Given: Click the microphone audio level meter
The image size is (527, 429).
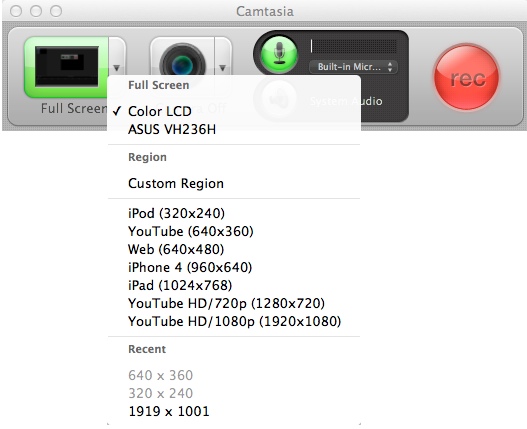Looking at the screenshot, I should click(x=353, y=46).
